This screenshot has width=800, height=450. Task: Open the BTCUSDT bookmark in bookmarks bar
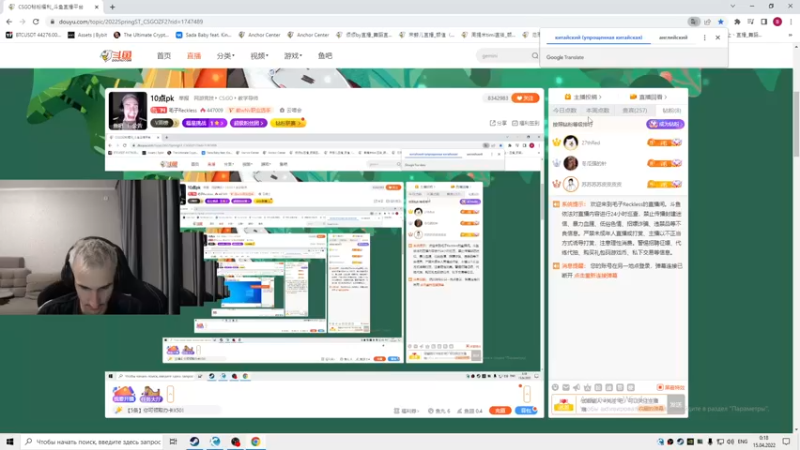pyautogui.click(x=33, y=35)
